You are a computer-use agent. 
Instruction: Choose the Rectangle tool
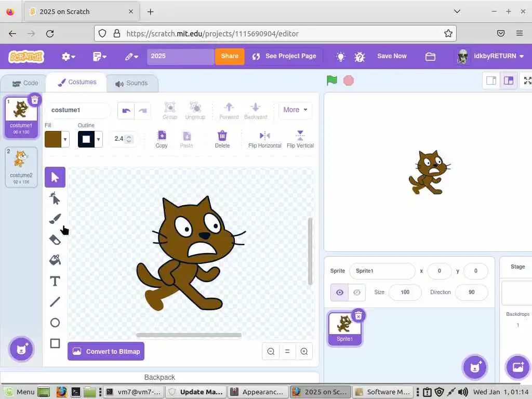[x=55, y=343]
